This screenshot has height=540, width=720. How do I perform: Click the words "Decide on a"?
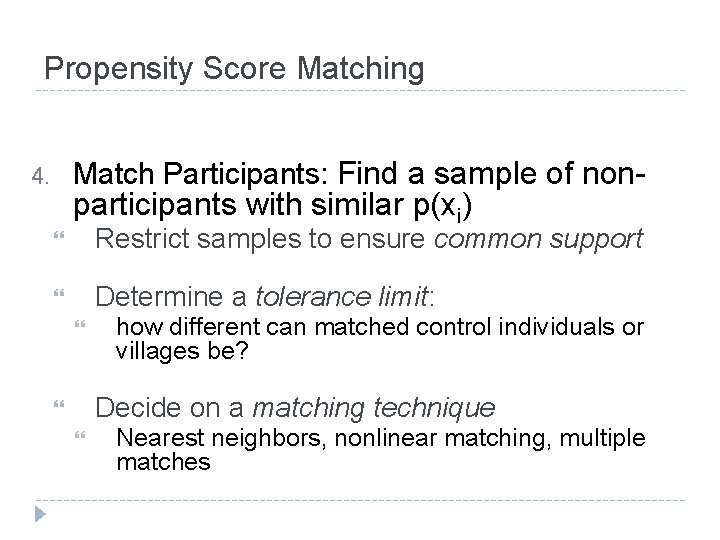tap(170, 408)
